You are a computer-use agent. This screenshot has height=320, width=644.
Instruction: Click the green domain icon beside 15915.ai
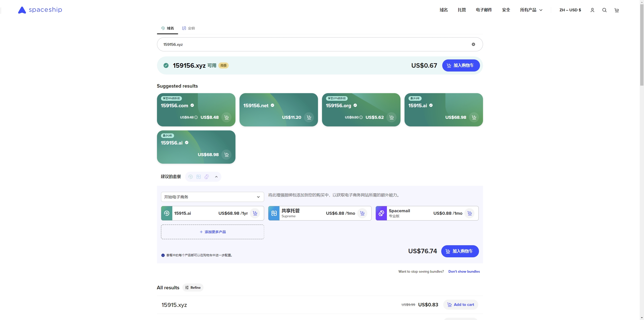[x=167, y=213]
